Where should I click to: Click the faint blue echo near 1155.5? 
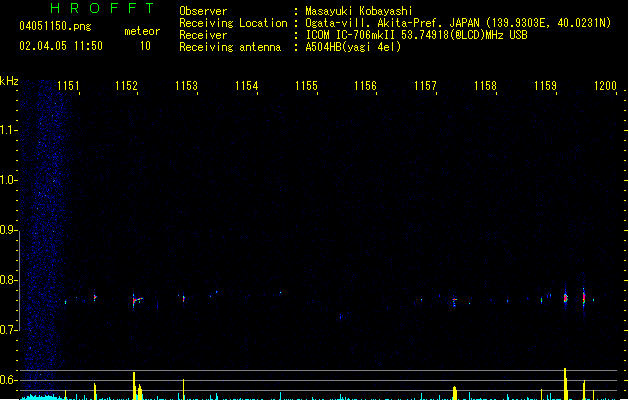tap(341, 317)
